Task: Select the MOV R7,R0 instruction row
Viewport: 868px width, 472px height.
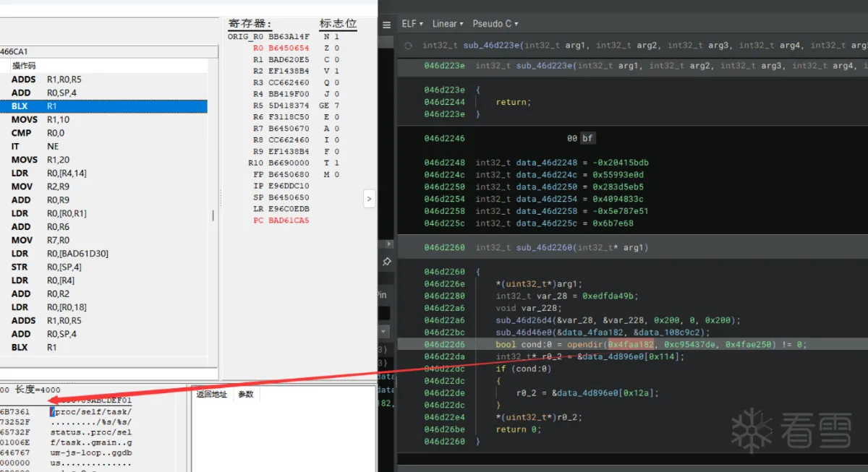Action: [103, 240]
